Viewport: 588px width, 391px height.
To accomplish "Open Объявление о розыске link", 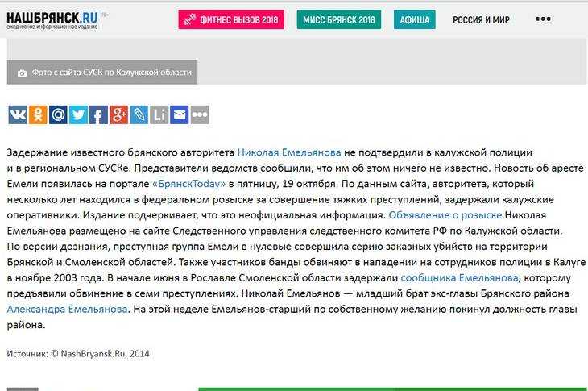I will pyautogui.click(x=445, y=215).
